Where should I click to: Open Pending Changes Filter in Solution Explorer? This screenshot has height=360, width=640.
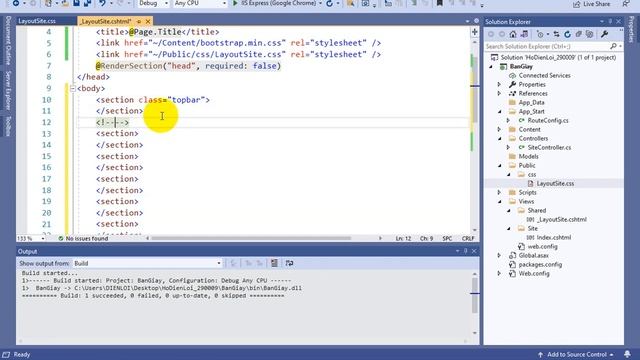pyautogui.click(x=540, y=34)
